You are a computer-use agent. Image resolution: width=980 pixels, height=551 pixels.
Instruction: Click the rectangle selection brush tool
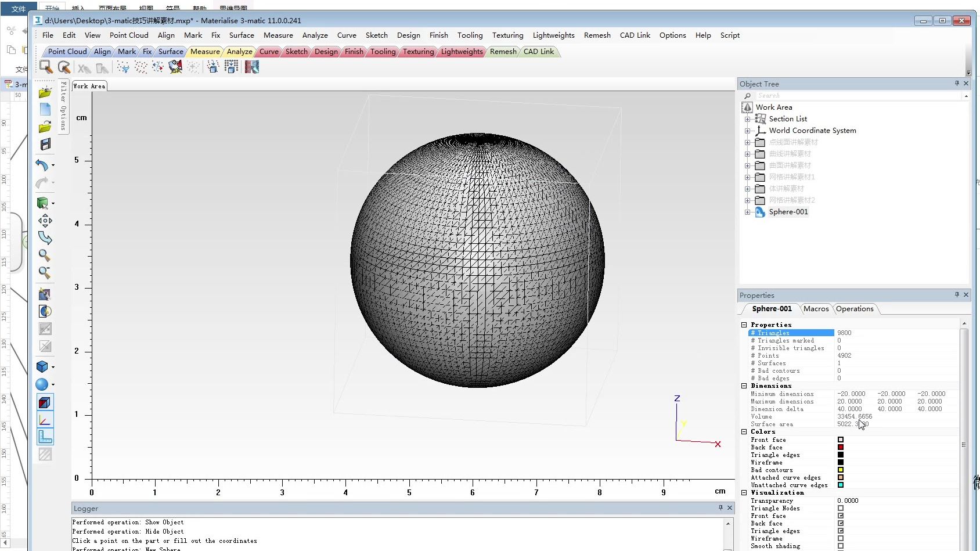(46, 67)
